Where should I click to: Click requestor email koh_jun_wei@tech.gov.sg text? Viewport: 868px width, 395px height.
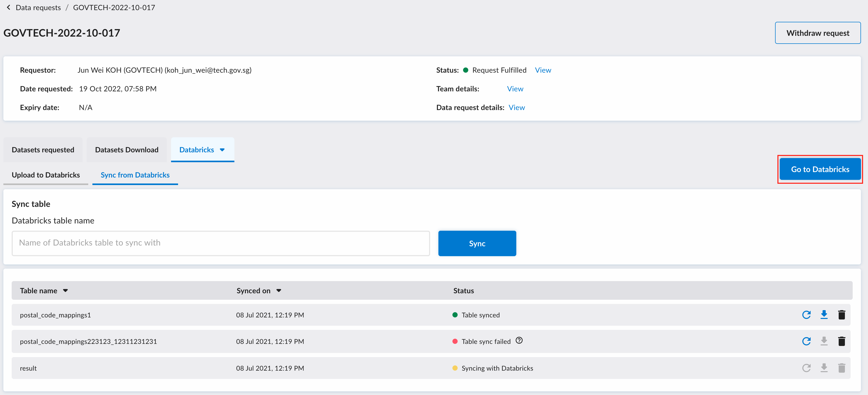pos(208,70)
